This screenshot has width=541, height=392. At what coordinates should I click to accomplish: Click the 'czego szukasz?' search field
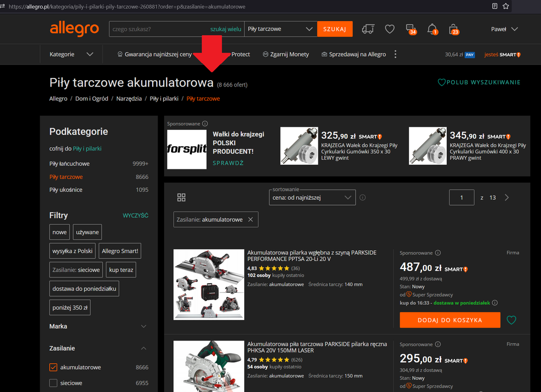tap(157, 29)
